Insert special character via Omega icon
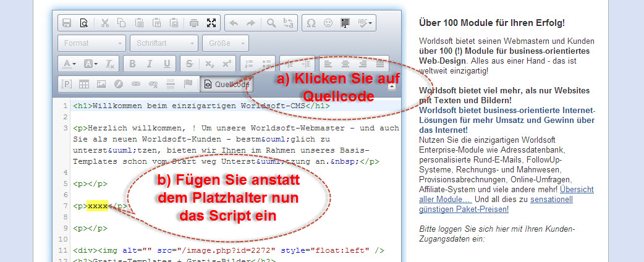Image resolution: width=644 pixels, height=262 pixels. pyautogui.click(x=311, y=23)
